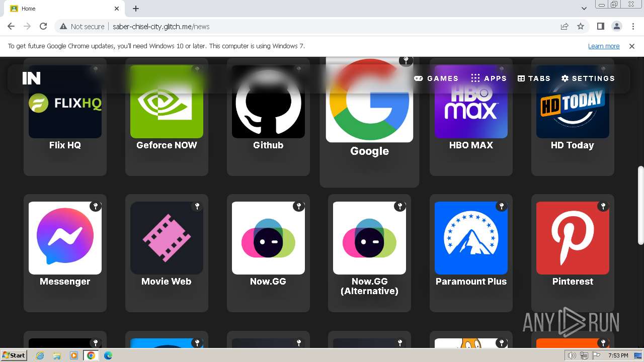
Task: Pin the Google app
Action: (x=406, y=61)
